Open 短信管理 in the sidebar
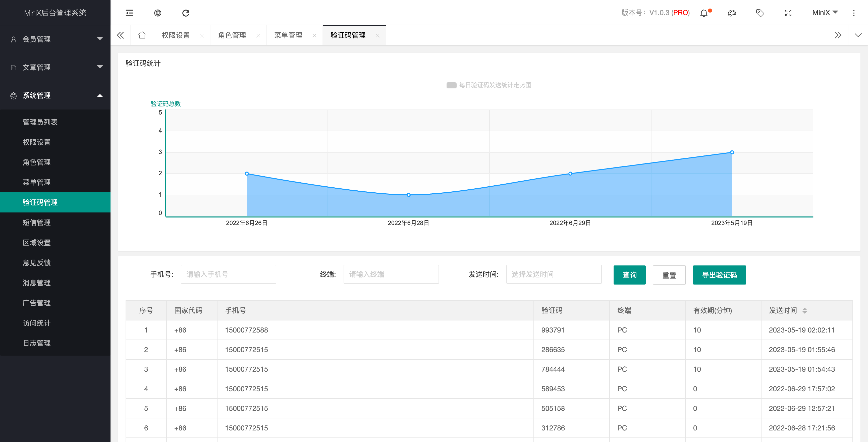 37,222
